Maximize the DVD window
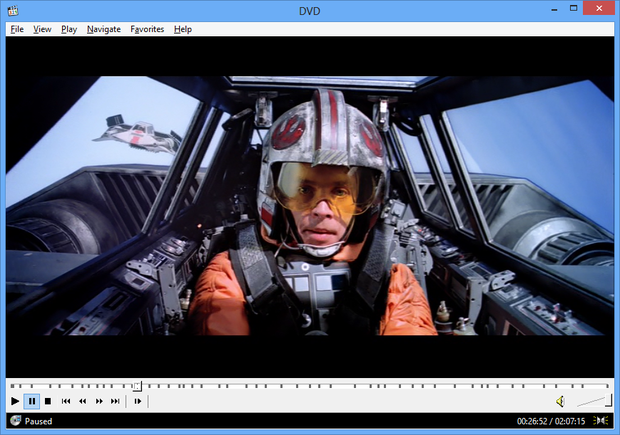This screenshot has width=620, height=435. [x=573, y=8]
